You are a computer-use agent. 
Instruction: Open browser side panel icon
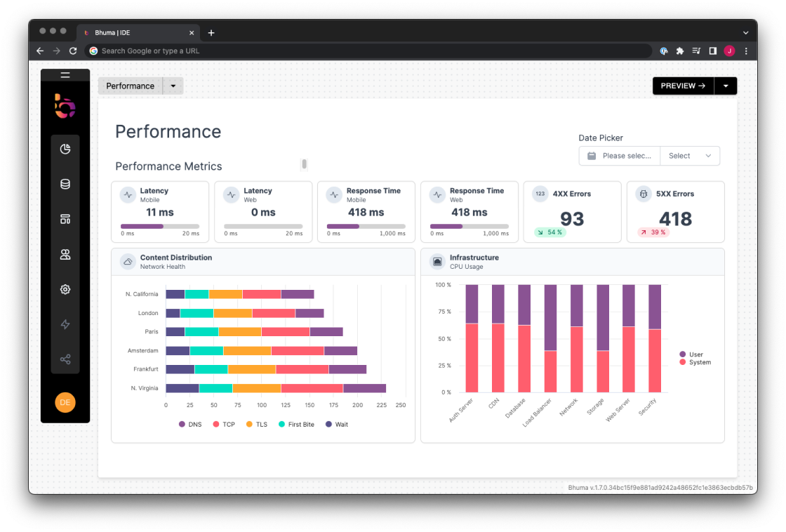point(712,51)
